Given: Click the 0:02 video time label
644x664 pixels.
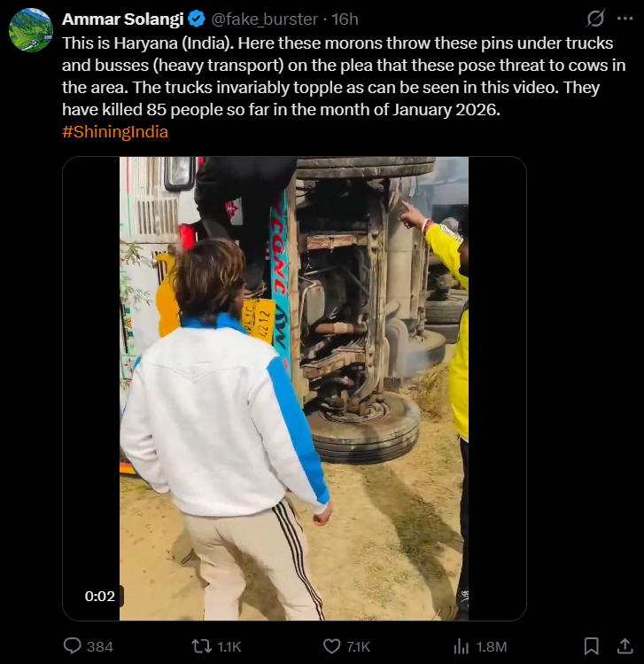Looking at the screenshot, I should coord(100,596).
